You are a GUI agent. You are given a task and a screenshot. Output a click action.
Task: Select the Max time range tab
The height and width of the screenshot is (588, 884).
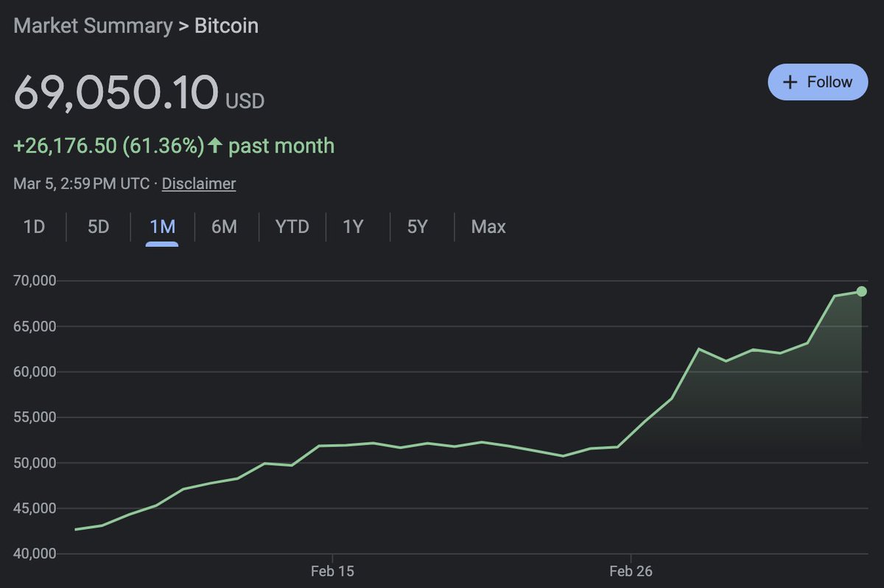point(488,226)
